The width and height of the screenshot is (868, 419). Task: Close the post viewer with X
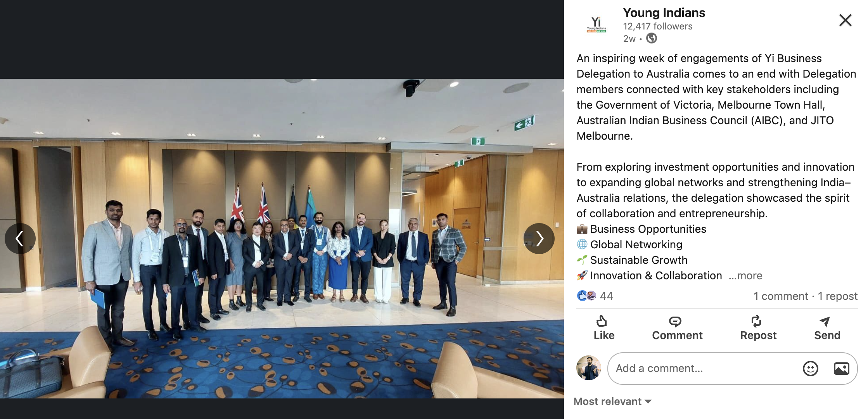[x=846, y=20]
